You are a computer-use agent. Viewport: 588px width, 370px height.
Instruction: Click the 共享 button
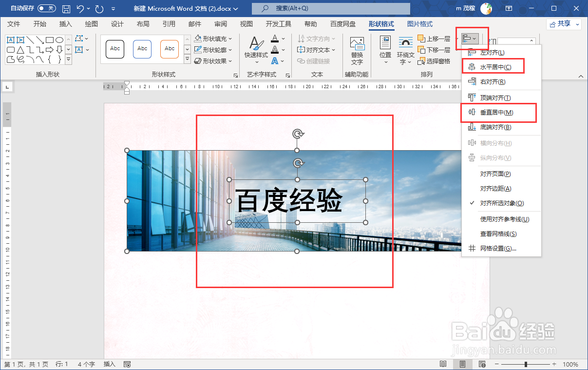[563, 23]
